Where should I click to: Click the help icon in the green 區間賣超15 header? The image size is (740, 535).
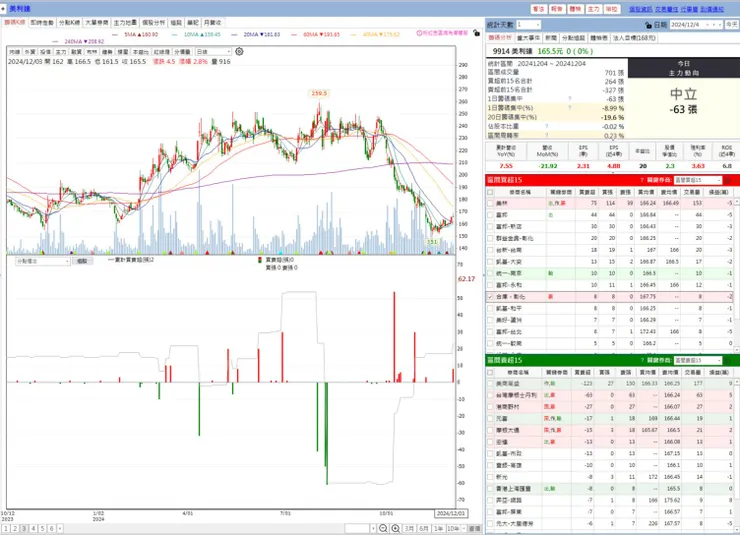[x=642, y=360]
